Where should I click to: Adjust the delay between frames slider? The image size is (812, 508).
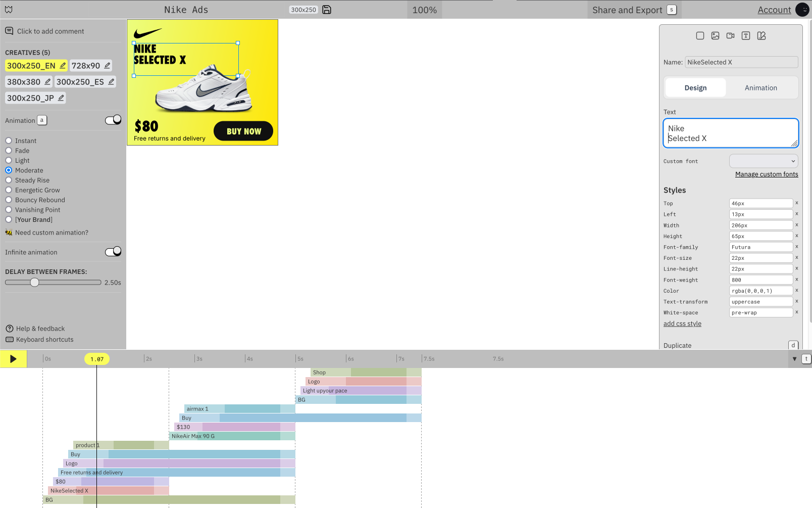click(x=53, y=283)
